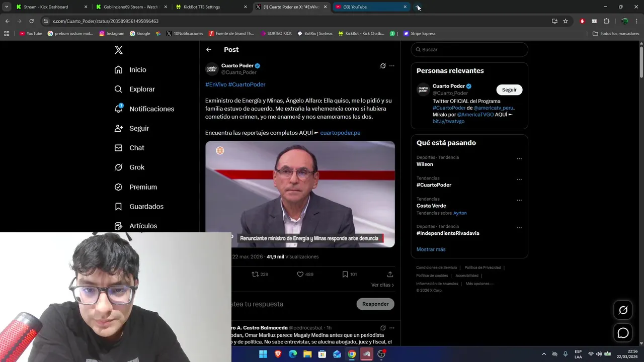The width and height of the screenshot is (644, 362).
Task: Open options for #CuartoPoder trend
Action: pos(519,179)
